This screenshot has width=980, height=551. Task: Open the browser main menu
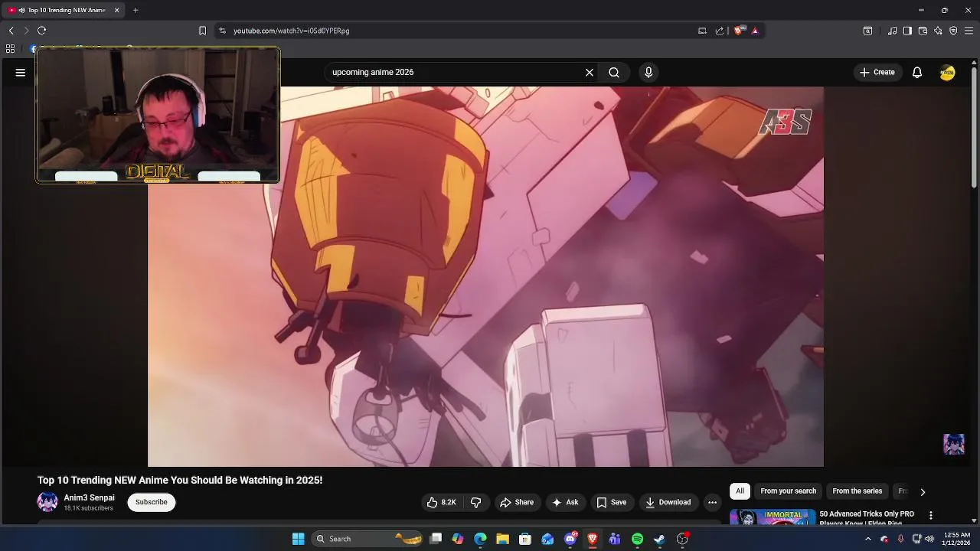969,31
